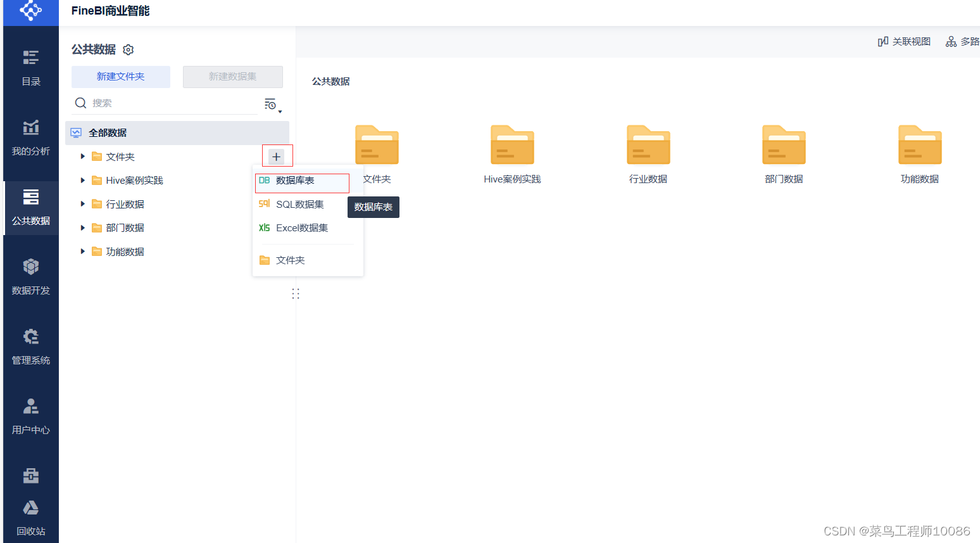Screen dimensions: 980x543
Task: Select 行业数据 row in the tree
Action: (x=158, y=204)
